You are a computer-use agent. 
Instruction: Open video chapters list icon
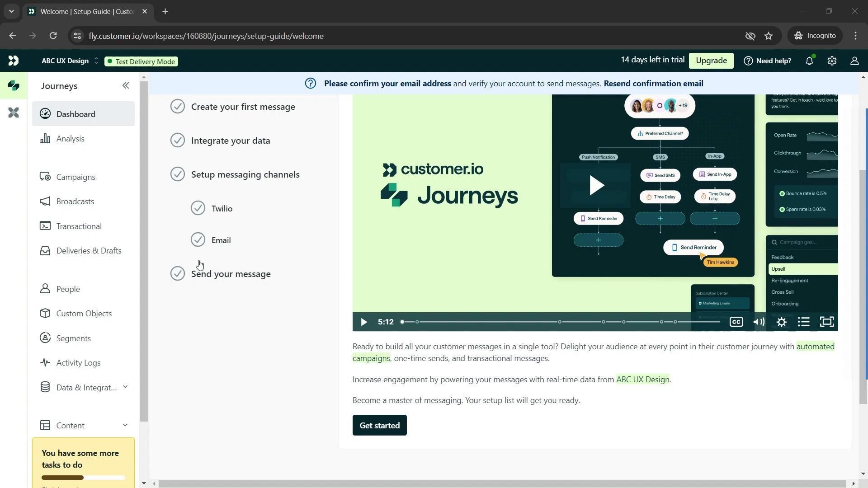804,322
